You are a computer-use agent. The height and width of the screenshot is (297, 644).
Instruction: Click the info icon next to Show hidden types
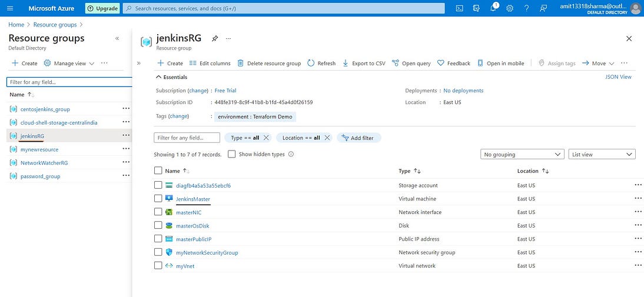[291, 154]
